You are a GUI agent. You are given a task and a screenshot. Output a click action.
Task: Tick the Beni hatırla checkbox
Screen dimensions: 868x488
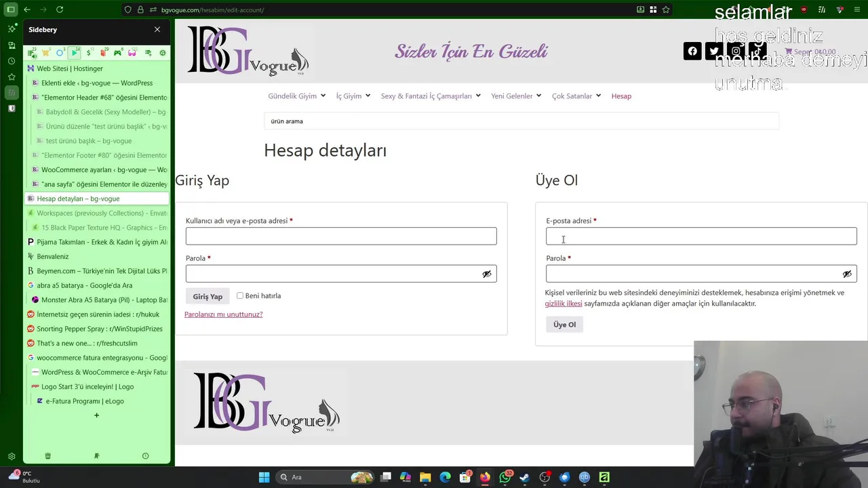click(240, 296)
